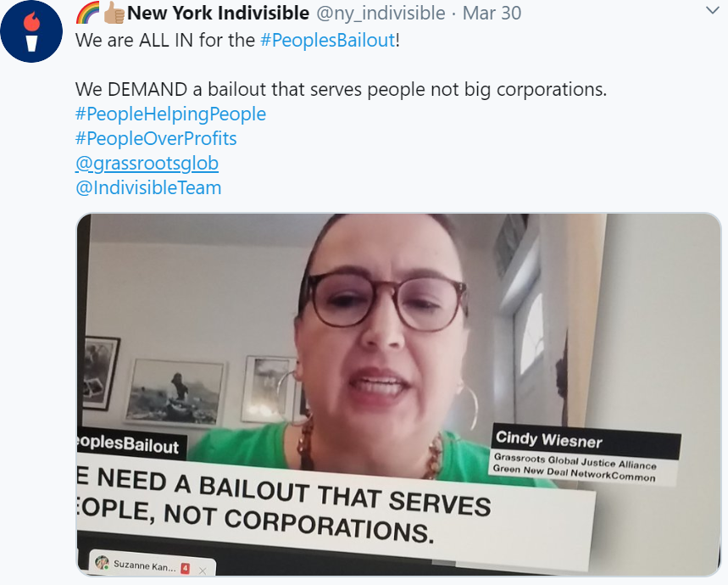The image size is (728, 585).
Task: Visit the @IndivisibleTeam mention
Action: (x=148, y=187)
